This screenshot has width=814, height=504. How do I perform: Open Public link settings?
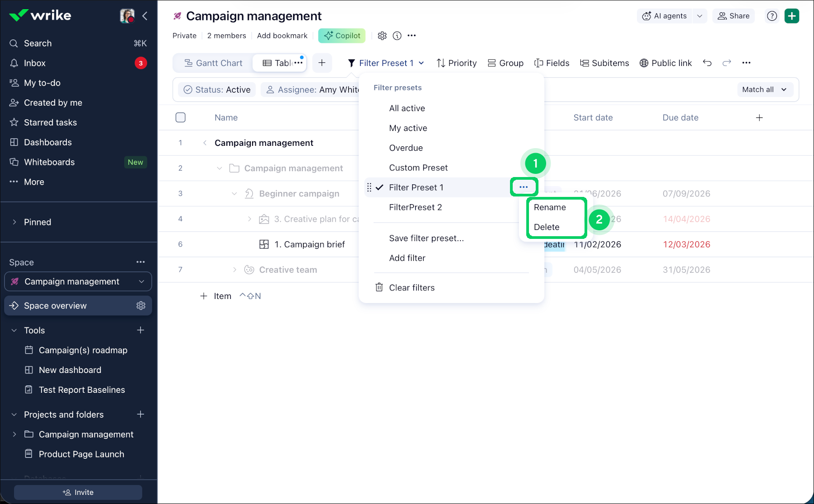pos(665,63)
